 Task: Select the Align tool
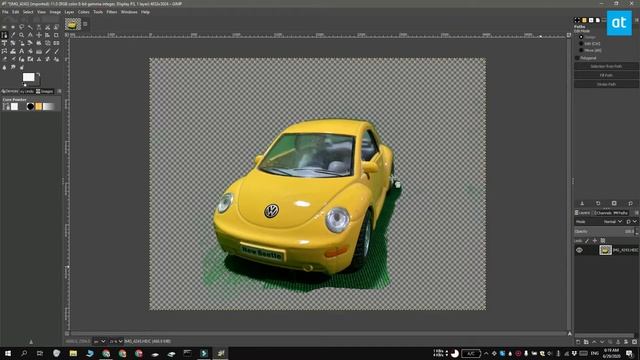(48, 35)
